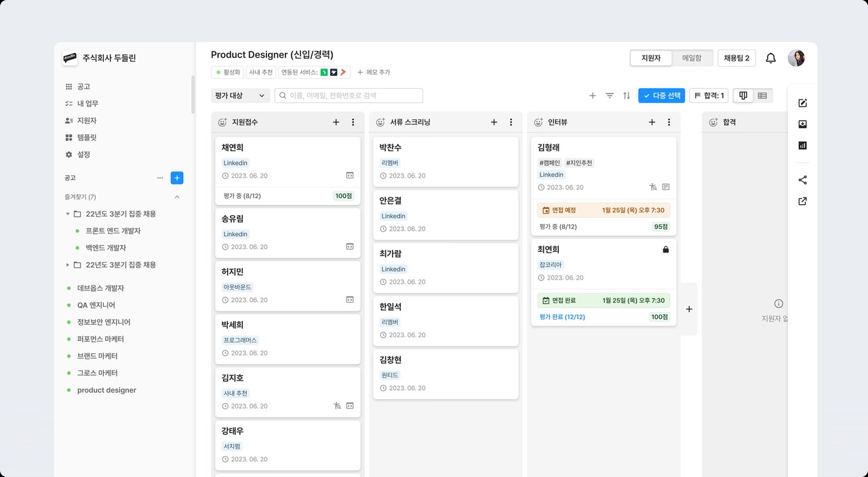The image size is (868, 477).
Task: Click the candidate search input field
Action: point(349,95)
